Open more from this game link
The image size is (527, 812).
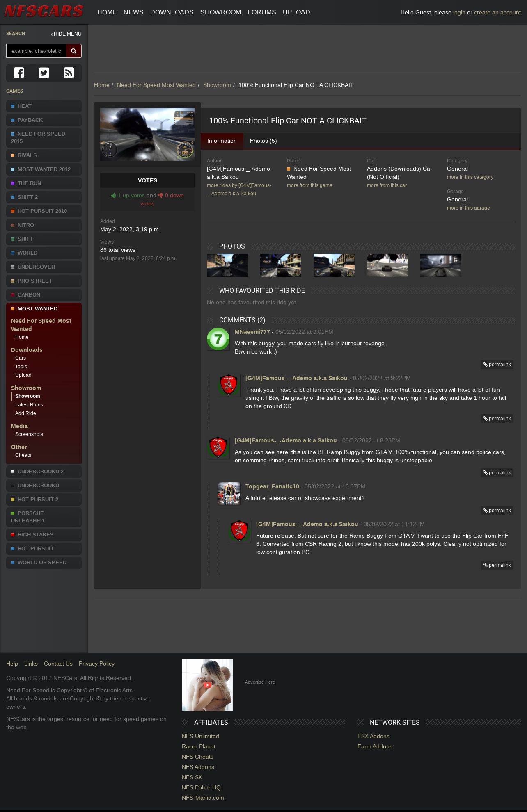pos(309,185)
